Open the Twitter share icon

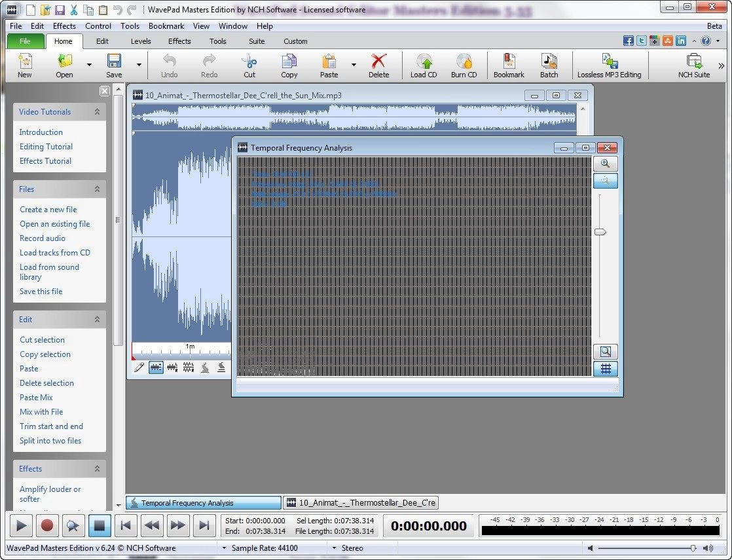pyautogui.click(x=642, y=41)
